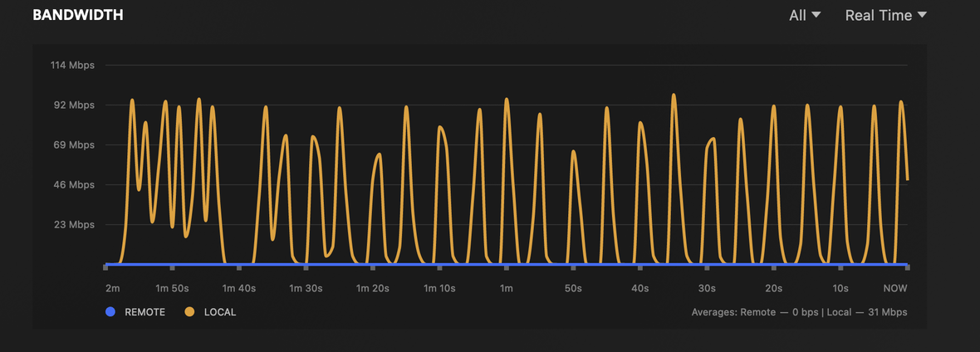Screen dimensions: 980x352
Task: Open the All filter dropdown
Action: tap(805, 16)
